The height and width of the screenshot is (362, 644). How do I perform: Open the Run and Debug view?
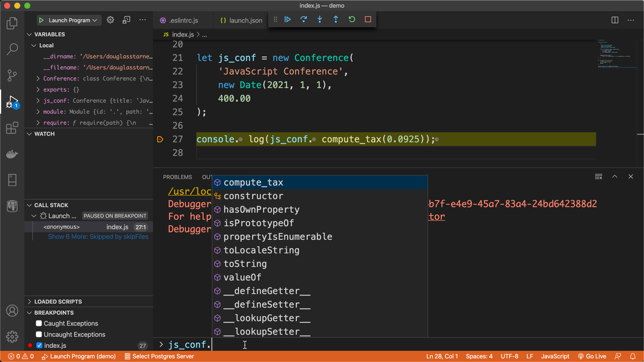pyautogui.click(x=12, y=102)
